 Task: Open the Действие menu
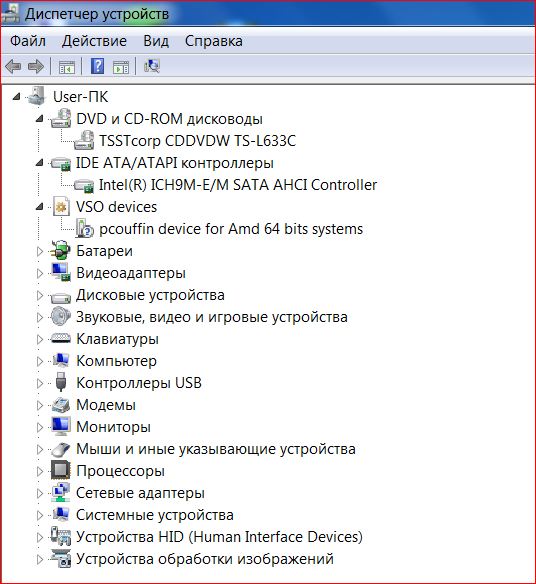tap(94, 41)
